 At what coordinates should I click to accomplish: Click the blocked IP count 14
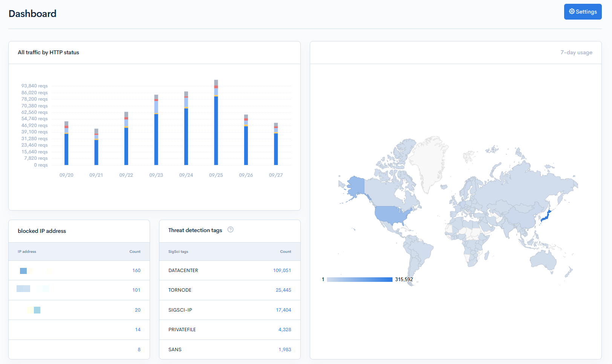pos(138,330)
